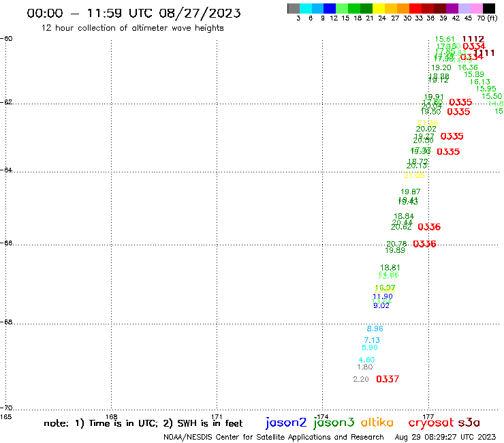Pick the pink 70 ft legend swatch
504x443 pixels.
(476, 8)
